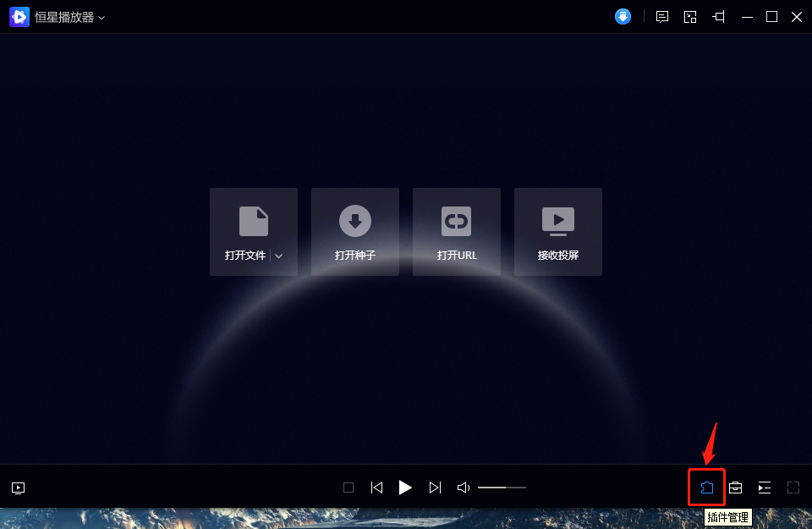Adjust the volume slider
The width and height of the screenshot is (812, 529).
tap(502, 488)
